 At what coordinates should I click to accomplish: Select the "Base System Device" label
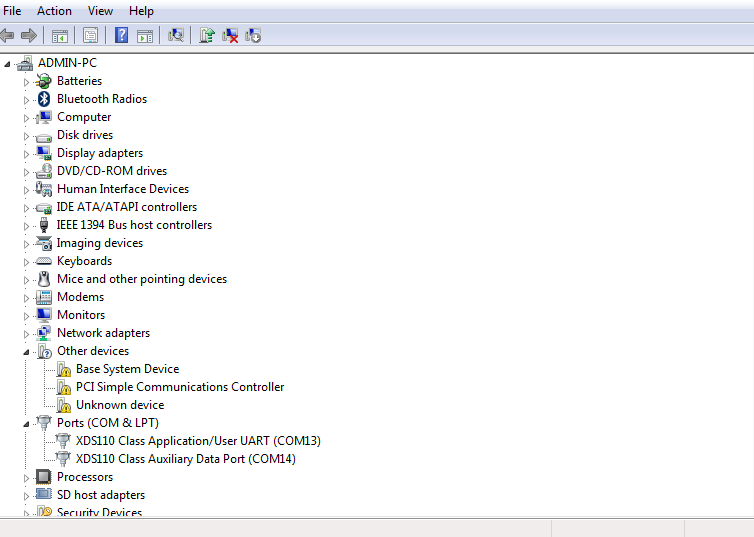[127, 369]
